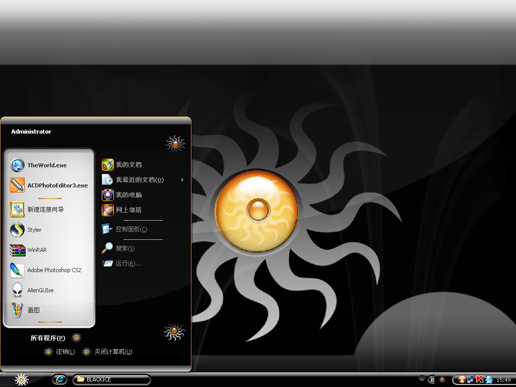Launch AlienGUIse alien head icon
This screenshot has height=387, width=516.
pyautogui.click(x=17, y=290)
